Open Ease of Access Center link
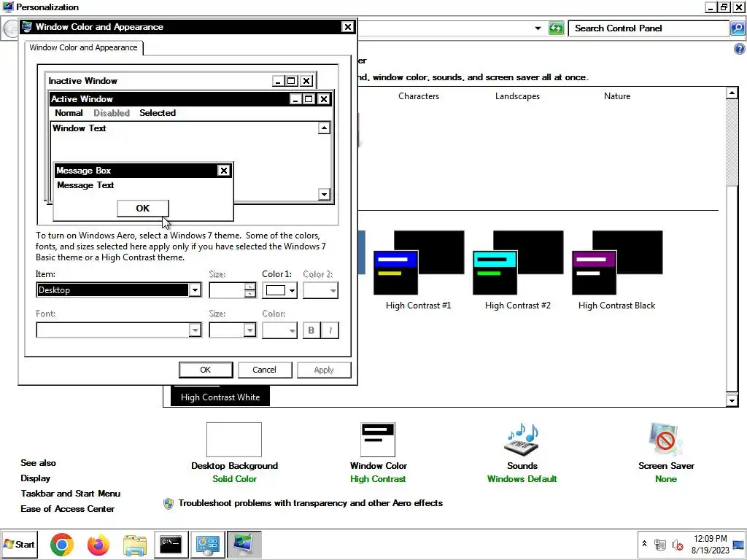Image resolution: width=747 pixels, height=560 pixels. pos(68,508)
